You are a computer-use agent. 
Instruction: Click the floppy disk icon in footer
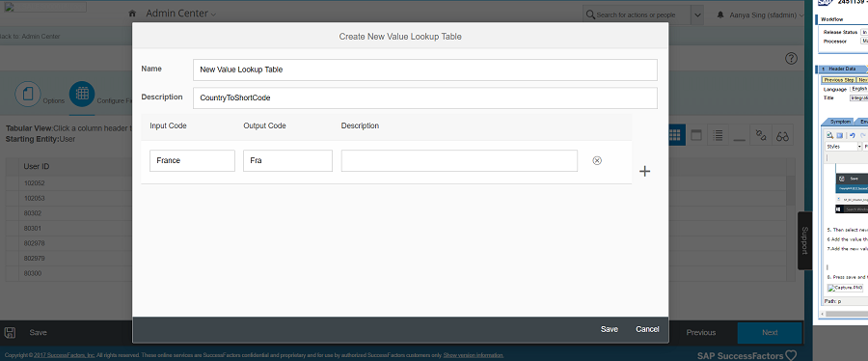pyautogui.click(x=10, y=332)
